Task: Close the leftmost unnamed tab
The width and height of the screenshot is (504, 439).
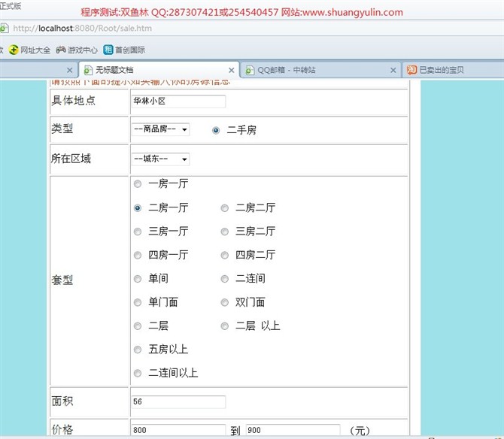Action: coord(69,70)
